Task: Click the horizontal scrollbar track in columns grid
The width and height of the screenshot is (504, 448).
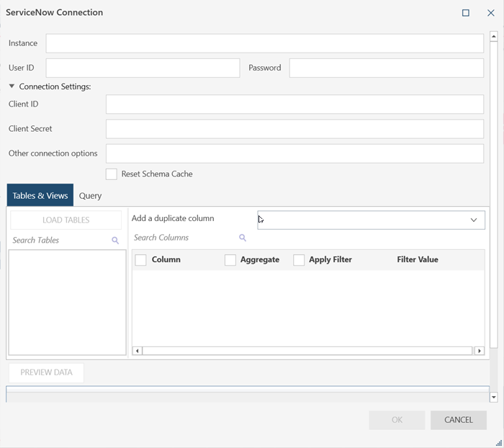Action: click(x=307, y=351)
